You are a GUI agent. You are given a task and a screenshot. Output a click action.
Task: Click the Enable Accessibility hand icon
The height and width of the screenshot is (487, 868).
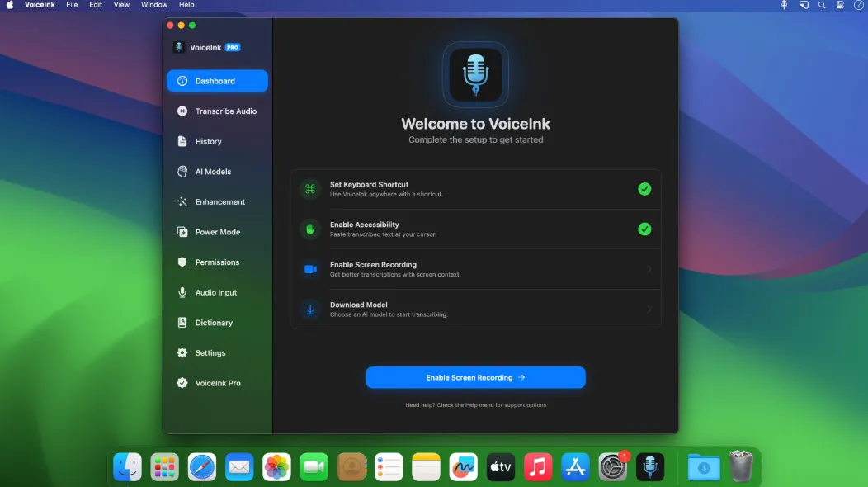[310, 229]
